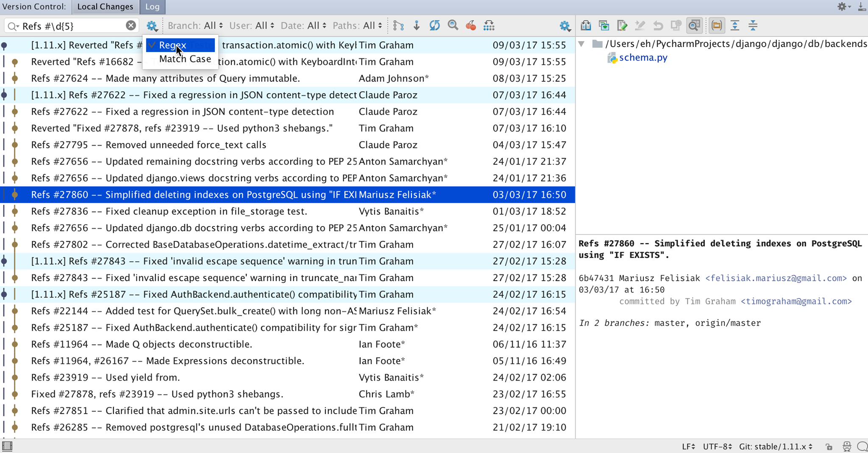
Task: Refresh the VCS log
Action: (434, 26)
